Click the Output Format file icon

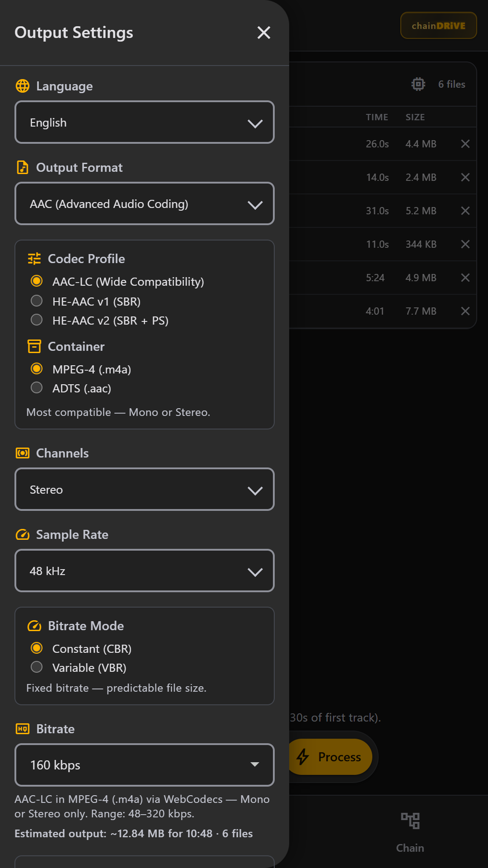click(x=23, y=167)
